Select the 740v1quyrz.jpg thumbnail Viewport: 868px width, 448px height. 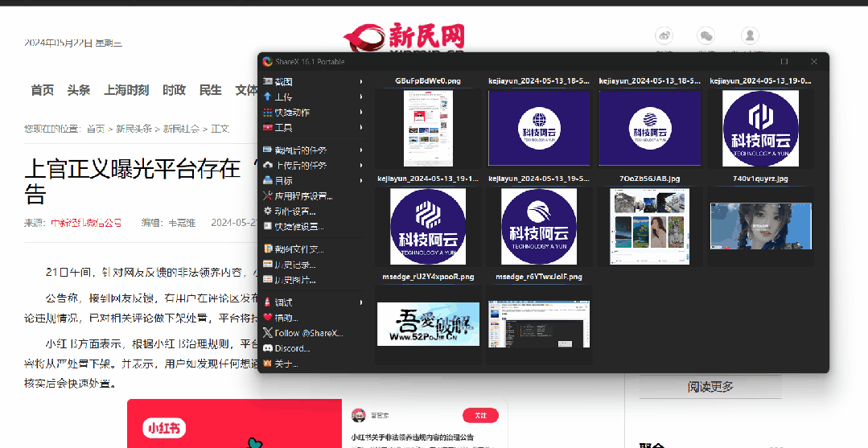[761, 226]
